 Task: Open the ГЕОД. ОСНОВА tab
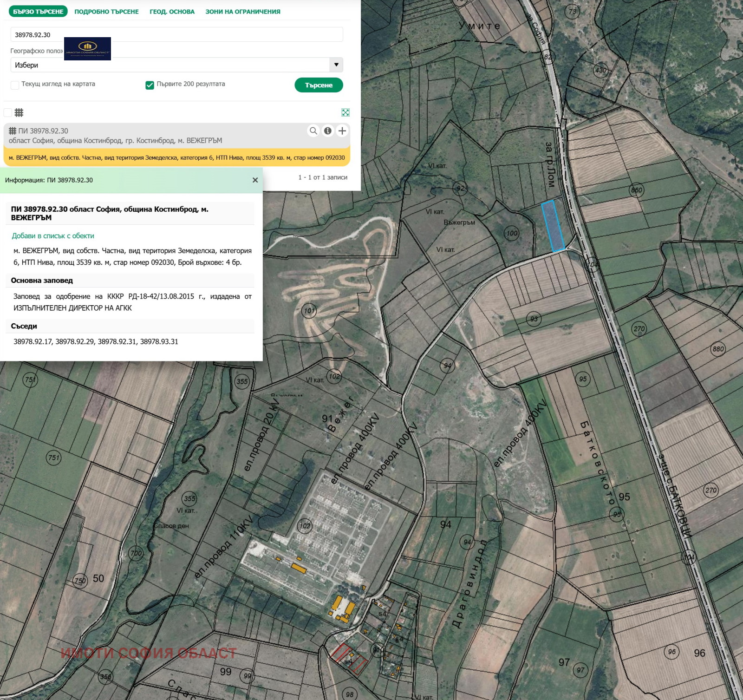[x=172, y=12]
